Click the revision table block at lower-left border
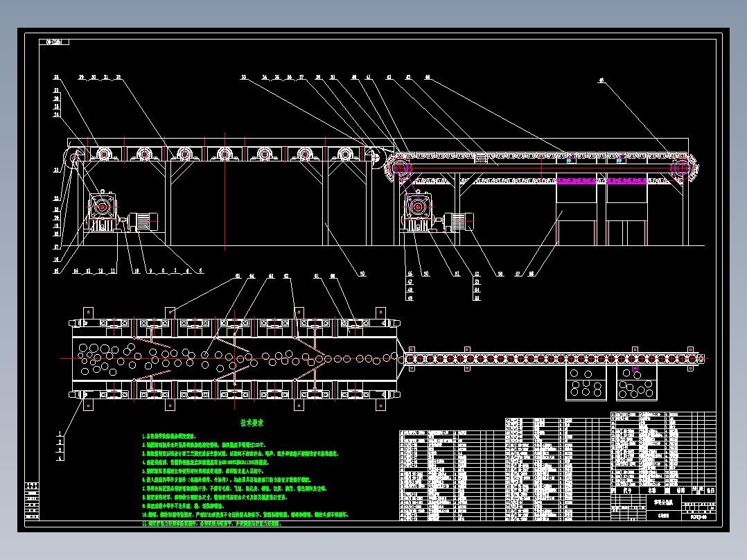This screenshot has width=747, height=560. (x=32, y=501)
